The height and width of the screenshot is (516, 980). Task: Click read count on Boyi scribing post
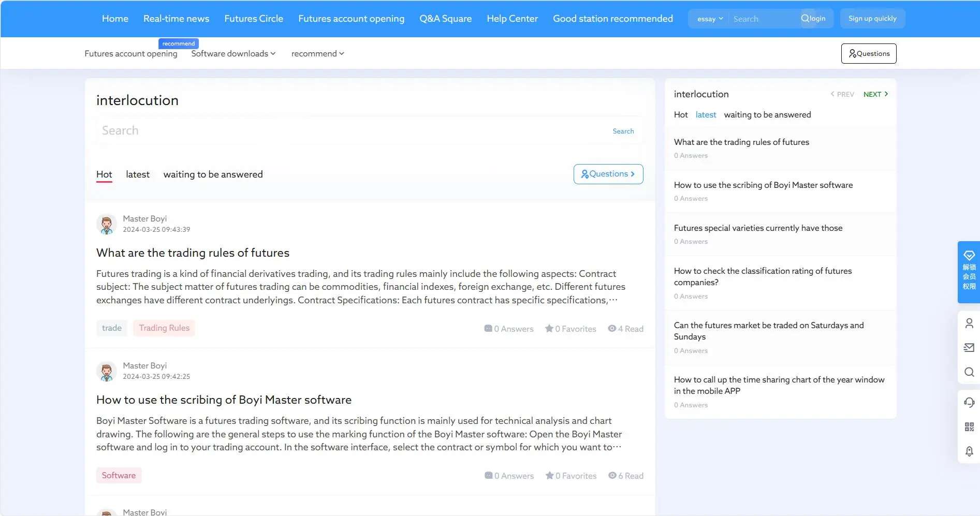pos(626,476)
